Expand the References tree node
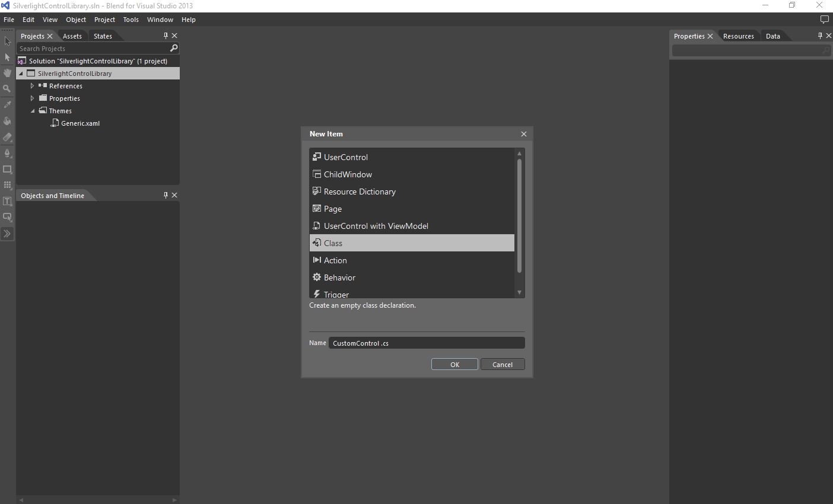The image size is (833, 504). [33, 86]
